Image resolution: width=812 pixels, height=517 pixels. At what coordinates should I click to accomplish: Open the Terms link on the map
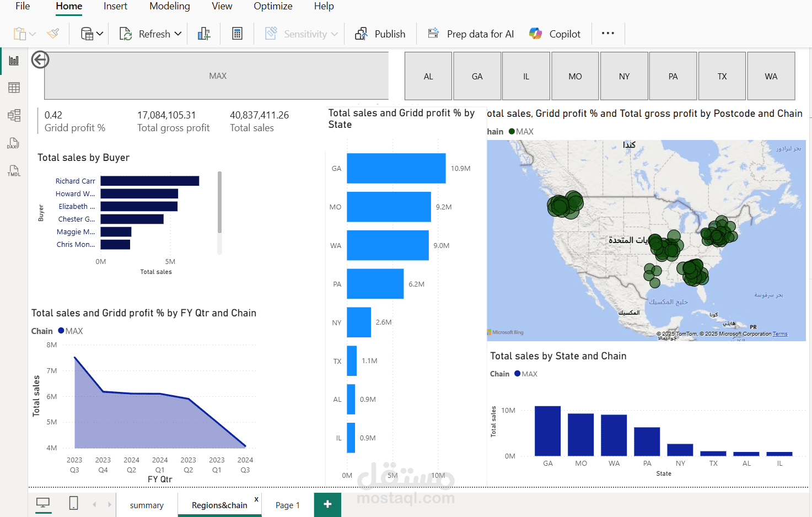tap(779, 334)
